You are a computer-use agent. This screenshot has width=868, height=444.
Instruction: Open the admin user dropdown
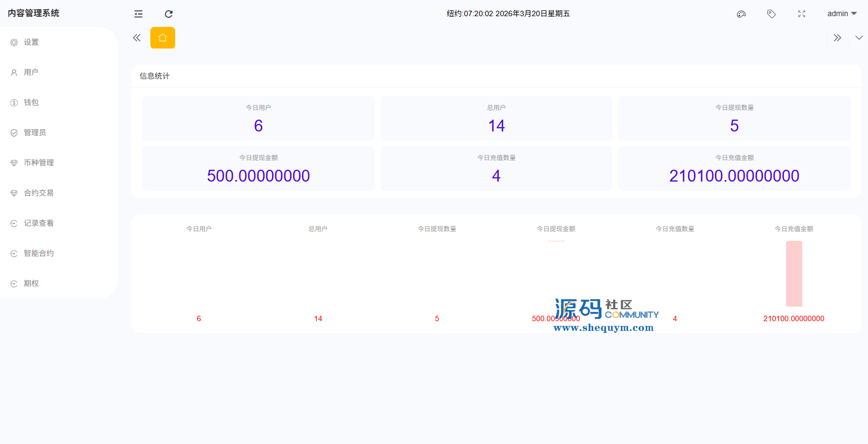[842, 13]
